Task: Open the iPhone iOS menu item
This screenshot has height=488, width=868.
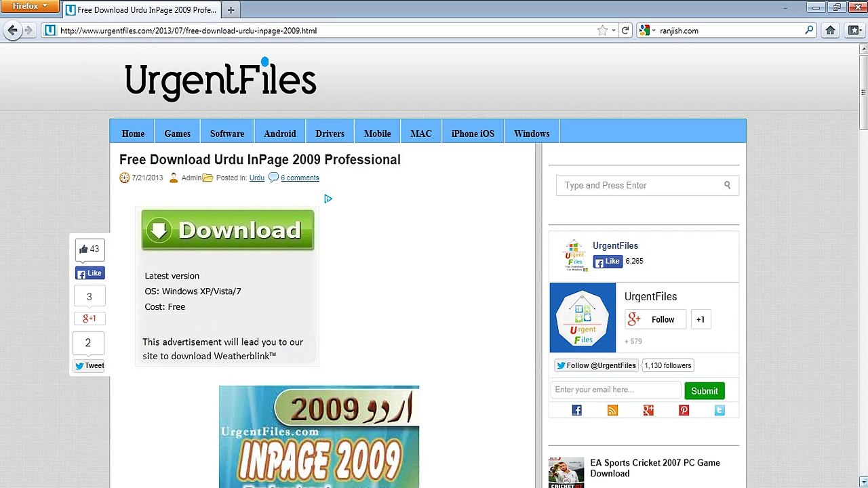Action: tap(473, 134)
